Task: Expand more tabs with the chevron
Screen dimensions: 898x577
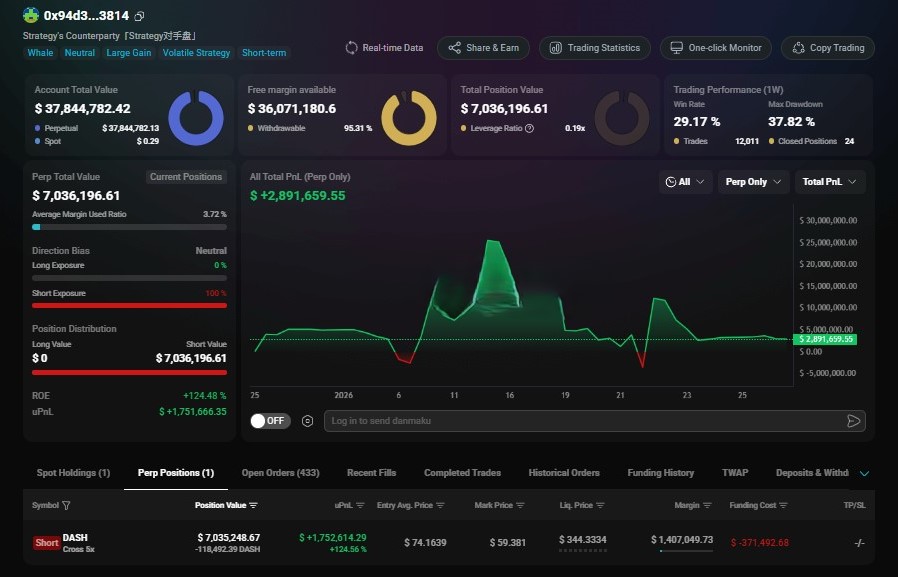Action: point(864,473)
